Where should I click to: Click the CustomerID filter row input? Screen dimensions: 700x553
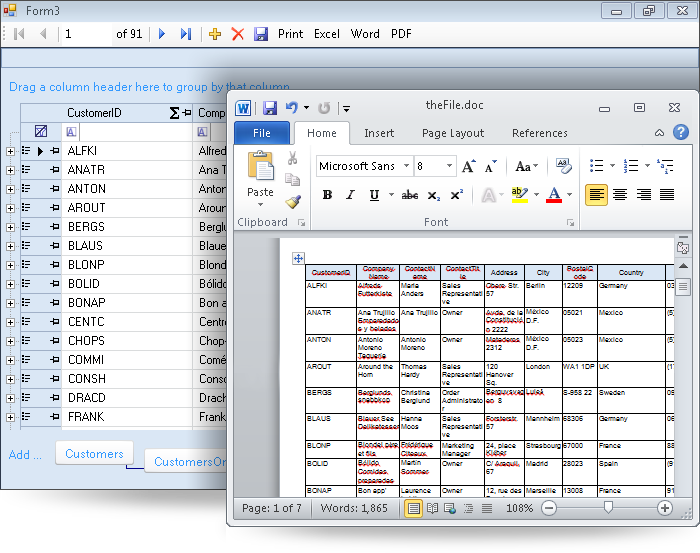(x=136, y=132)
